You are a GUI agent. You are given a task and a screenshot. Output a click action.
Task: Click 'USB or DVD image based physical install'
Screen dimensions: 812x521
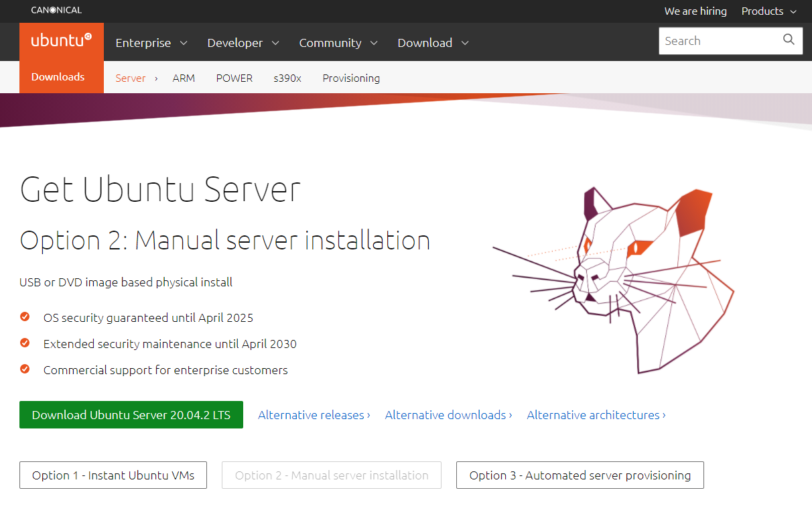pyautogui.click(x=126, y=282)
